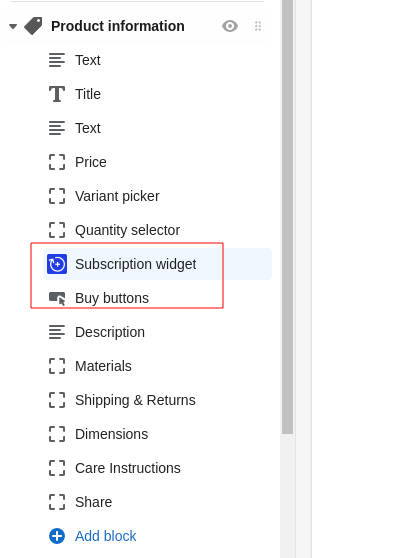Select the Quantity selector block
This screenshot has height=558, width=417.
click(157, 230)
